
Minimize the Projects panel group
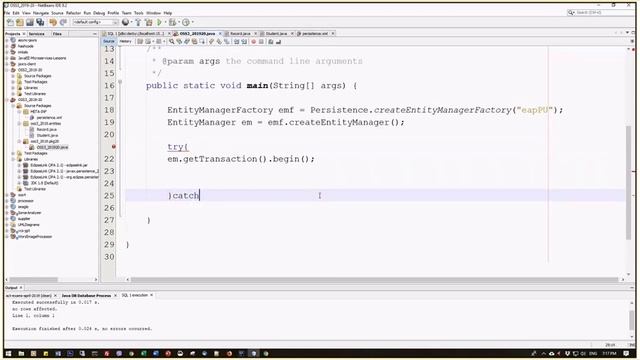pos(95,34)
